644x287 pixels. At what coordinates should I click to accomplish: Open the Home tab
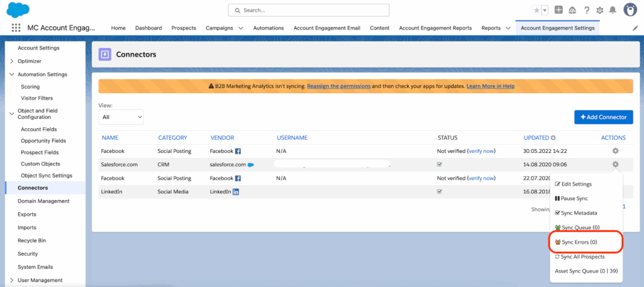pyautogui.click(x=118, y=28)
